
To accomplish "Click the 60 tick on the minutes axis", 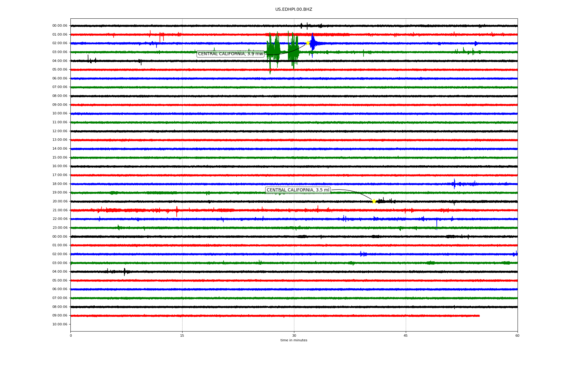I will point(517,335).
